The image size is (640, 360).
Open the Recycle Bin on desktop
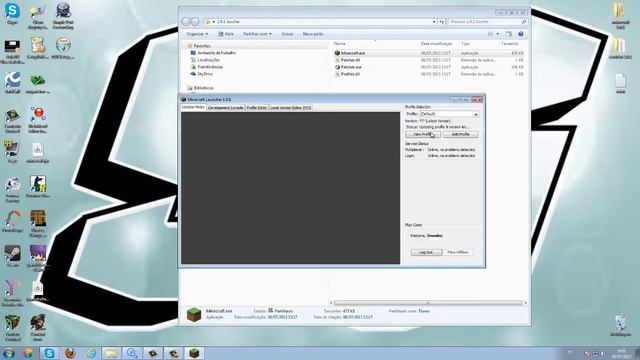click(x=620, y=325)
